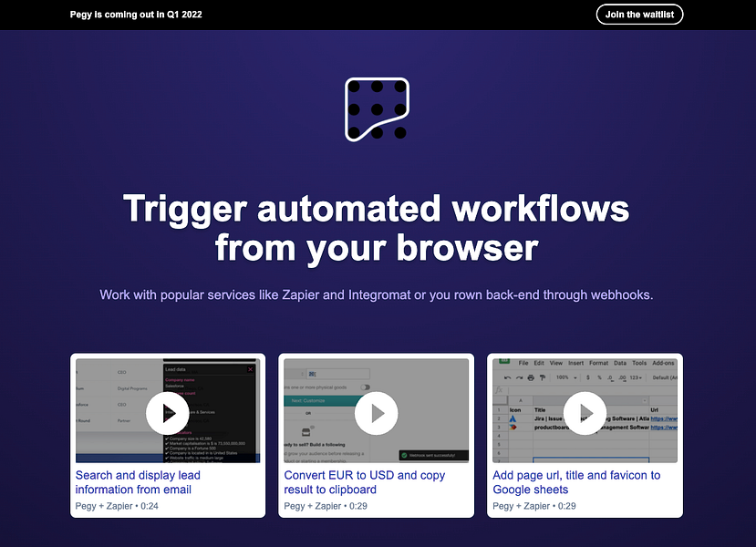The image size is (756, 547).
Task: Play the lead information from email video
Action: [167, 413]
